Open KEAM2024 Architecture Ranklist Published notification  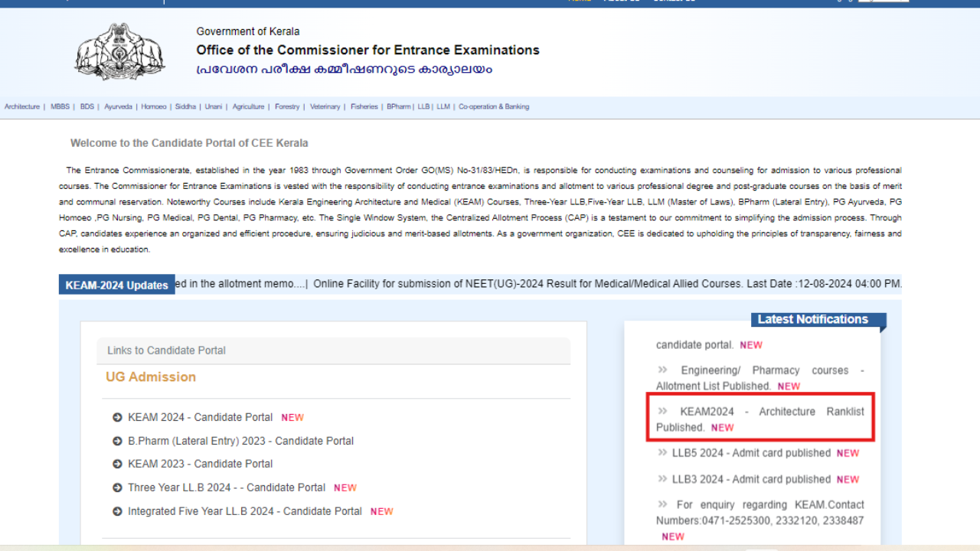click(x=759, y=419)
